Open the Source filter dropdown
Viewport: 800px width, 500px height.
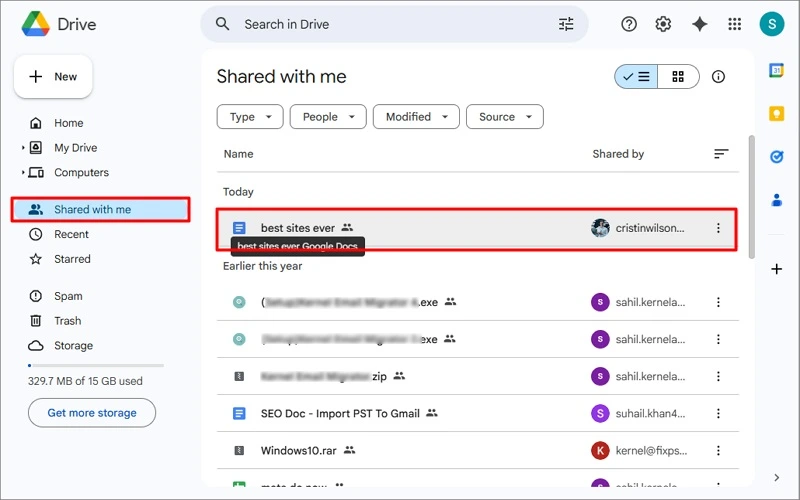click(x=505, y=117)
